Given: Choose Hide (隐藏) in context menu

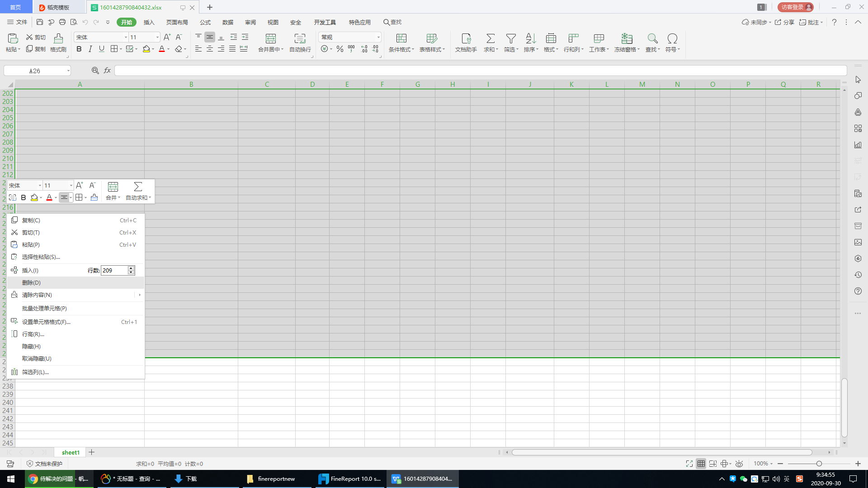Looking at the screenshot, I should [x=76, y=346].
